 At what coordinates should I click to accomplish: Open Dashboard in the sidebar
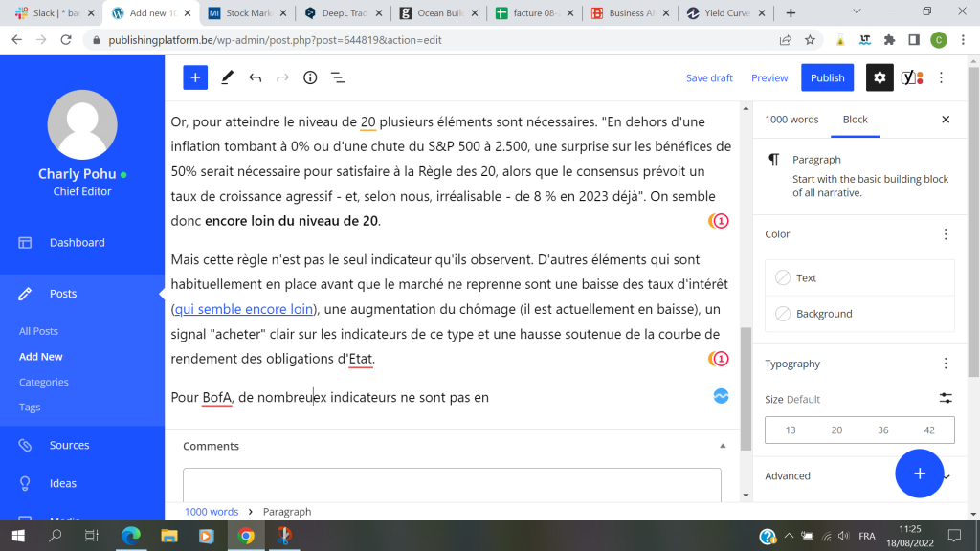click(77, 243)
